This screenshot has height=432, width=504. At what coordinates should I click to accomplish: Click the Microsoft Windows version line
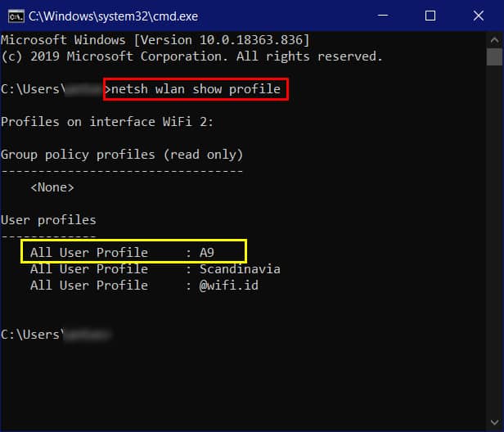155,40
